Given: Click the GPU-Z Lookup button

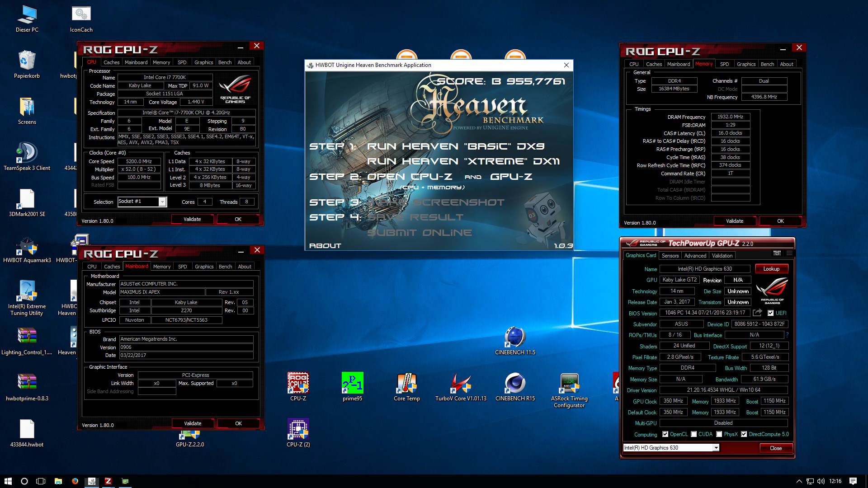Looking at the screenshot, I should click(x=771, y=269).
